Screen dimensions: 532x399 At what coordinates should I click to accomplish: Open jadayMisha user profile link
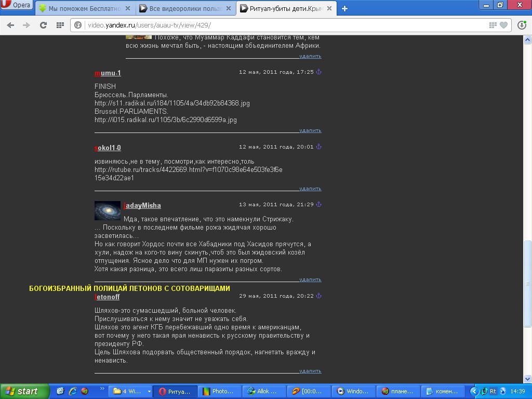[142, 206]
